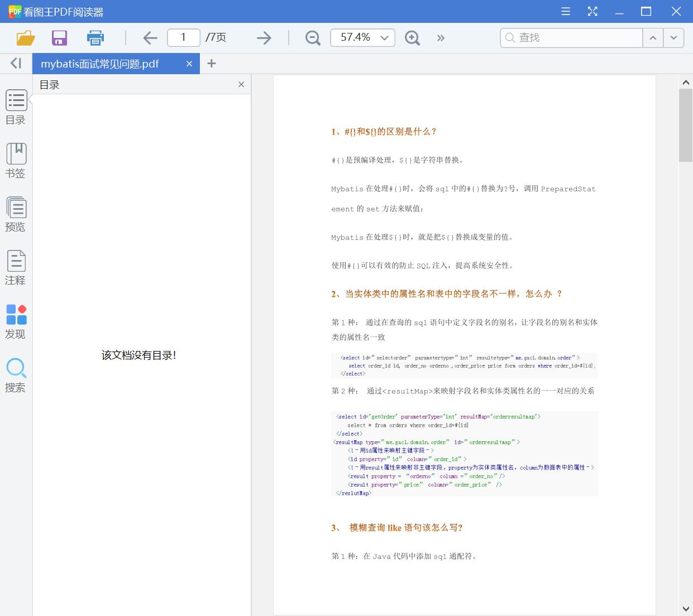Click the 该文档没有目录! message
The height and width of the screenshot is (616, 693).
pos(139,355)
